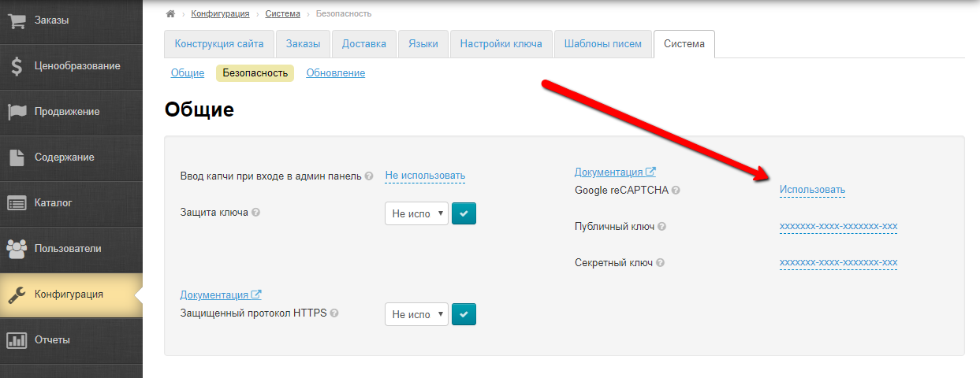Click the flag icon for Продвижение

tap(17, 112)
